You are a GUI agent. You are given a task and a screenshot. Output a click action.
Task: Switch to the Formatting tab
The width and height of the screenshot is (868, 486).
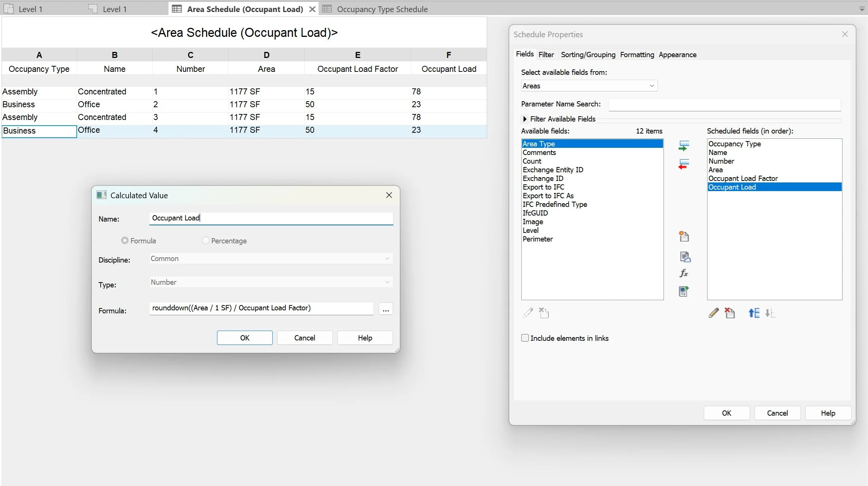[x=637, y=55]
